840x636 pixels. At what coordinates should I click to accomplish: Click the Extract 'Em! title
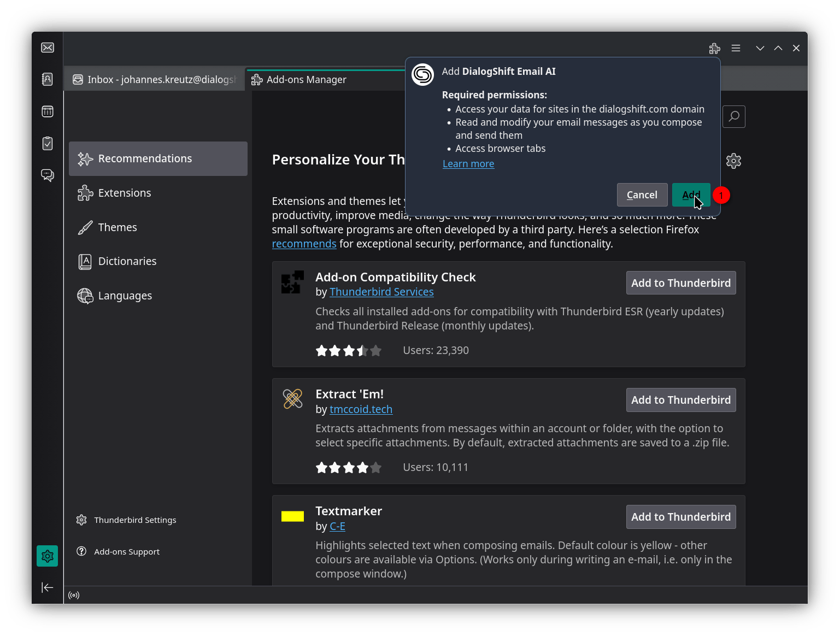(350, 394)
